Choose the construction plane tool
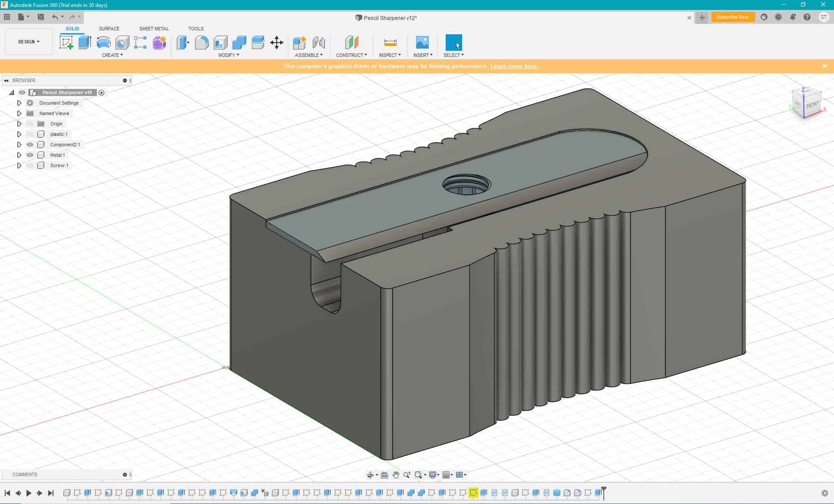 (351, 43)
